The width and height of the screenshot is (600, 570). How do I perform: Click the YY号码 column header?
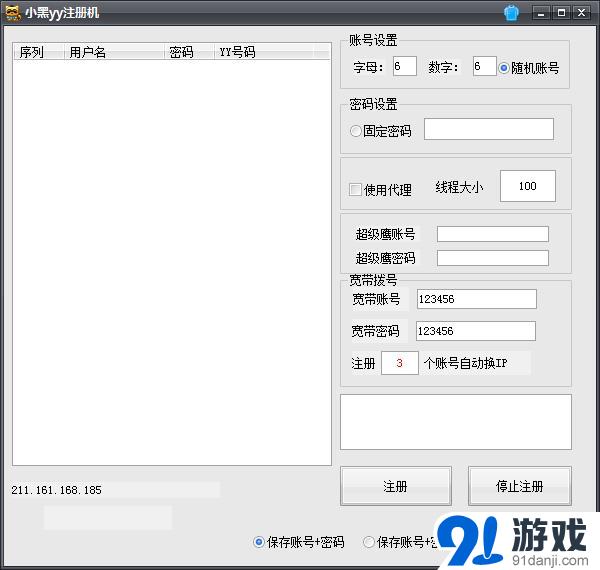tap(264, 52)
